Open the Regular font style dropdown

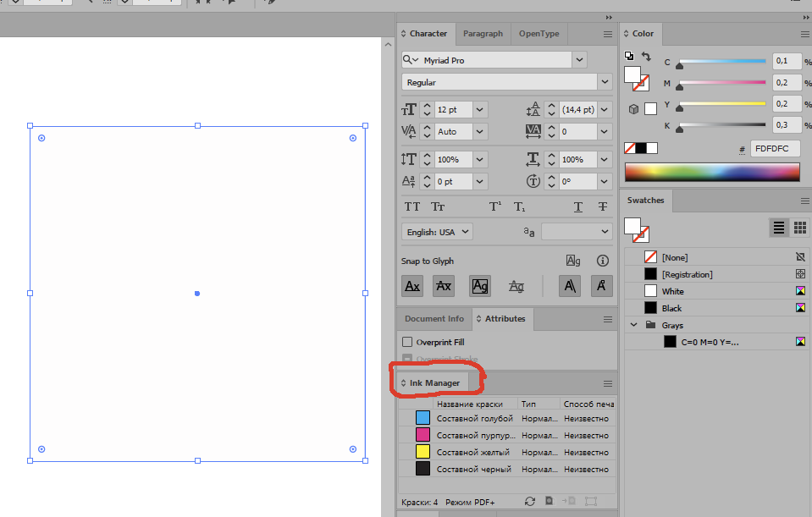(x=605, y=82)
